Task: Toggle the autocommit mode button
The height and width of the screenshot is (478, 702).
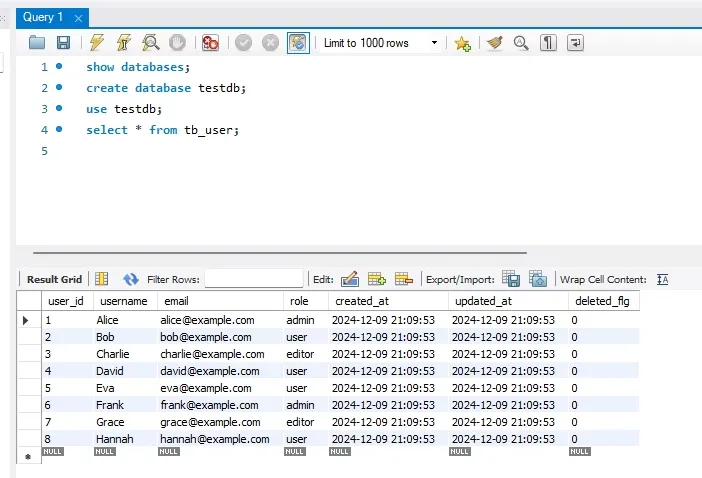Action: pyautogui.click(x=298, y=43)
